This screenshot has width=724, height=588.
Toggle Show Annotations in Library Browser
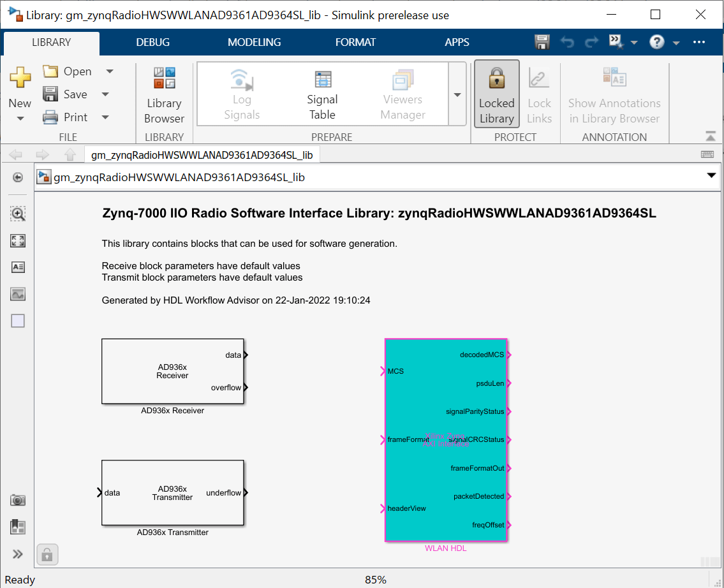(614, 96)
